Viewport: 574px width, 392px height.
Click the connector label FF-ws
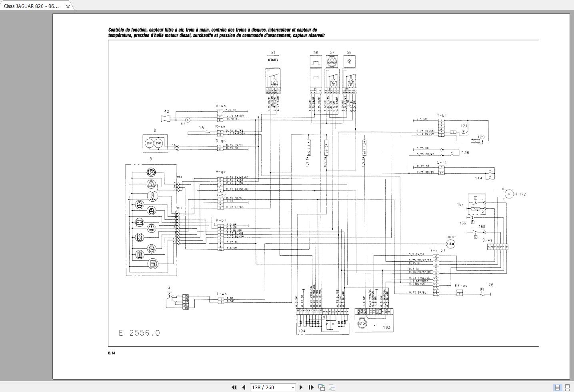click(x=461, y=286)
